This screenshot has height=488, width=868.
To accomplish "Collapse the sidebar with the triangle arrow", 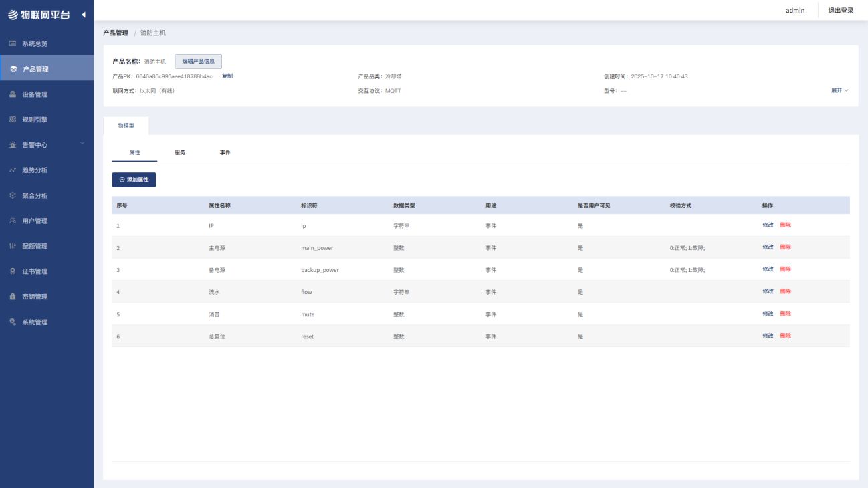I will tap(83, 15).
